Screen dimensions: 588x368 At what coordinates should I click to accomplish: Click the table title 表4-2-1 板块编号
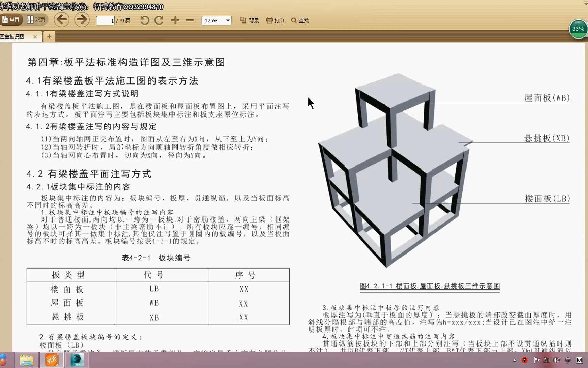tap(156, 258)
